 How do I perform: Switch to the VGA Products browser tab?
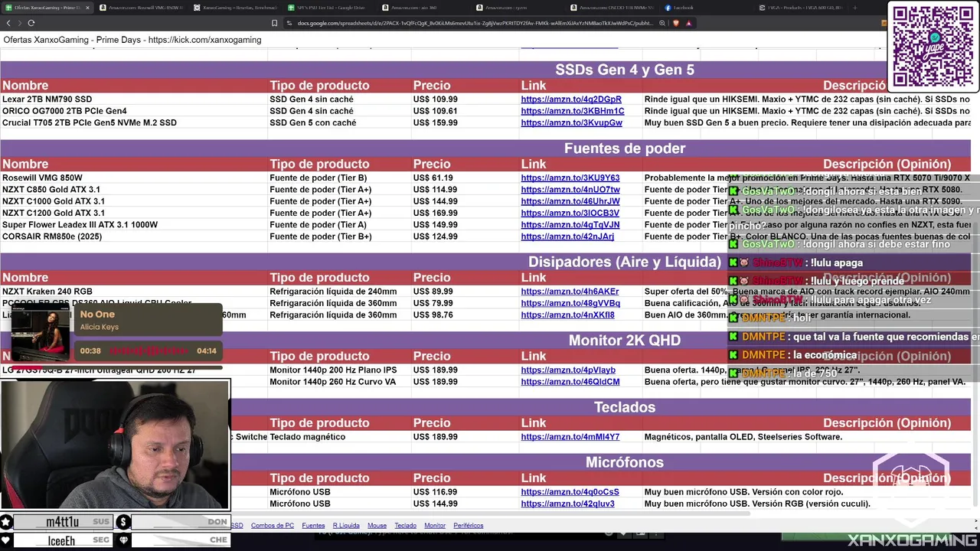(801, 8)
